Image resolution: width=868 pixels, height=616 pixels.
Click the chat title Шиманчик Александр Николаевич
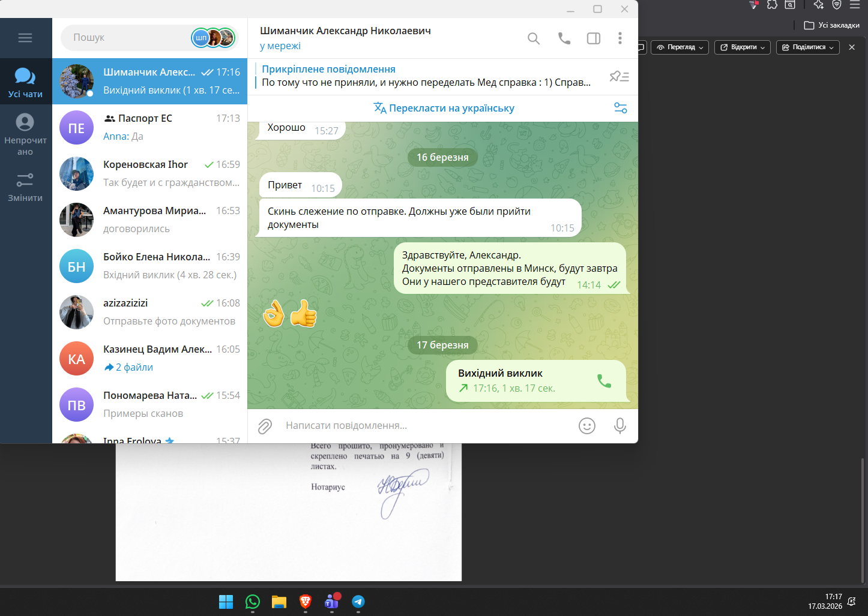(345, 31)
